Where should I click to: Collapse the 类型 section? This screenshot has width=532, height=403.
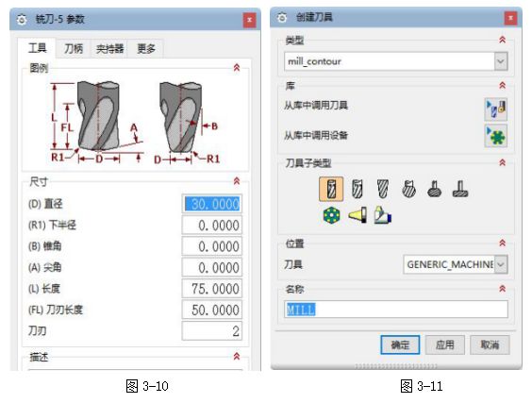coord(503,40)
